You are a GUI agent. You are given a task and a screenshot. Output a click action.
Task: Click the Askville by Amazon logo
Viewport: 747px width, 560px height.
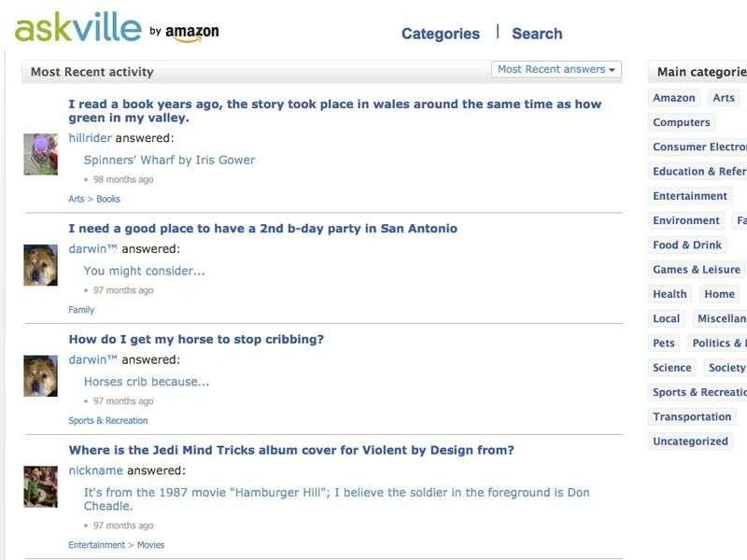[117, 30]
